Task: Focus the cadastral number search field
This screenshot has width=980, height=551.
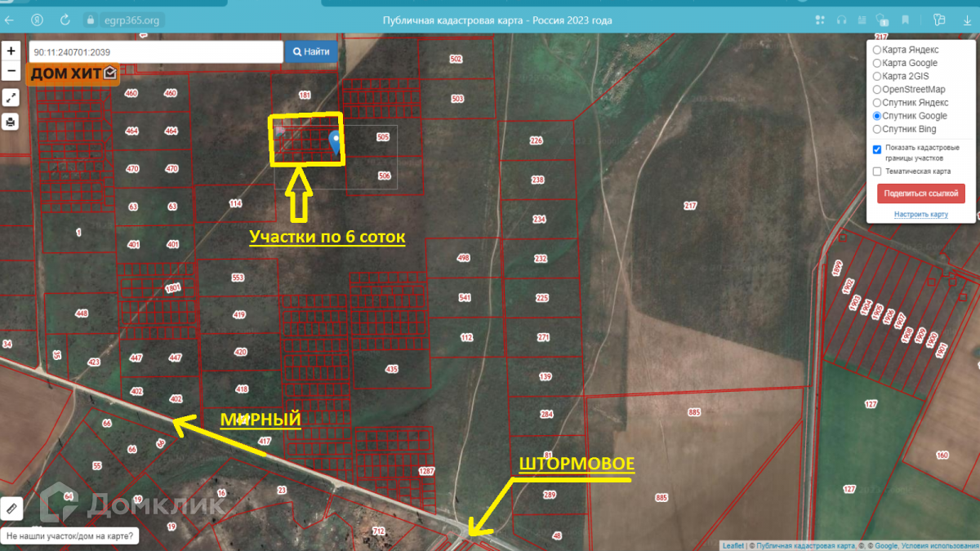Action: [156, 51]
